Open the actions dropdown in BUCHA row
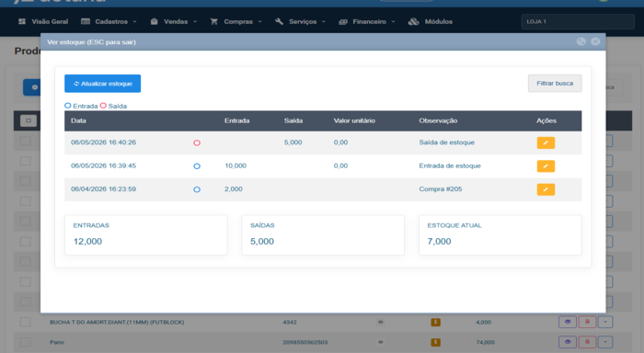The image size is (644, 353). tap(605, 322)
